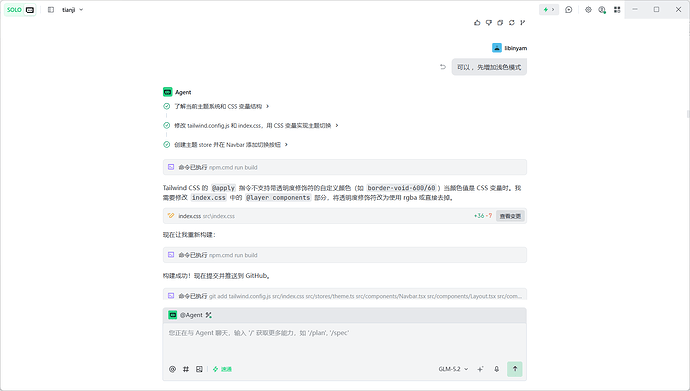690x391 pixels.
Task: Click the thumbs-down feedback icon
Action: tap(488, 22)
